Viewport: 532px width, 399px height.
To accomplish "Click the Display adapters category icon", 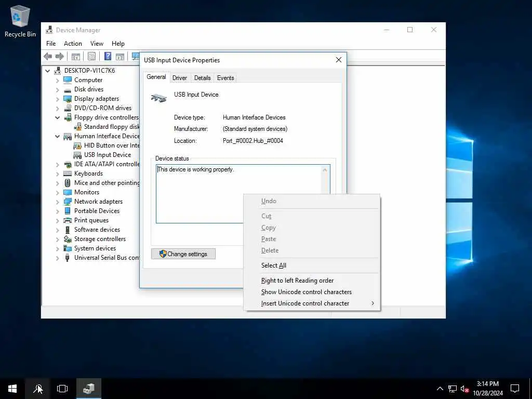I will (x=68, y=99).
